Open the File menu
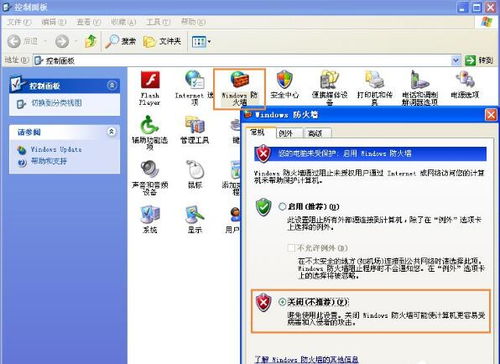This screenshot has width=500, height=364. 19,22
